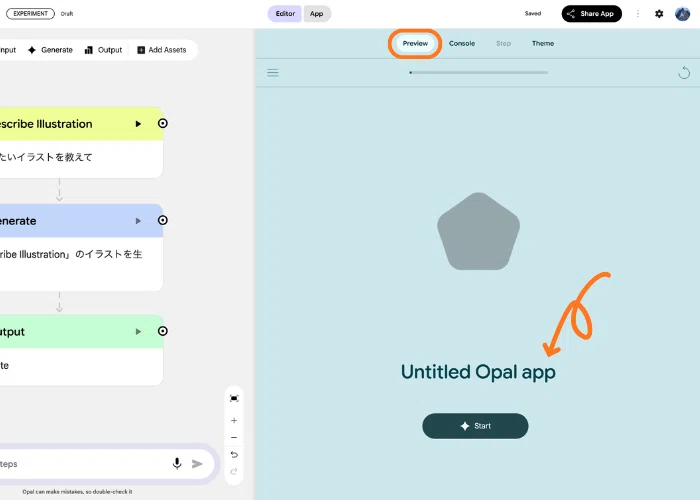Image resolution: width=700 pixels, height=500 pixels.
Task: Click the Output toolbar button
Action: (103, 50)
